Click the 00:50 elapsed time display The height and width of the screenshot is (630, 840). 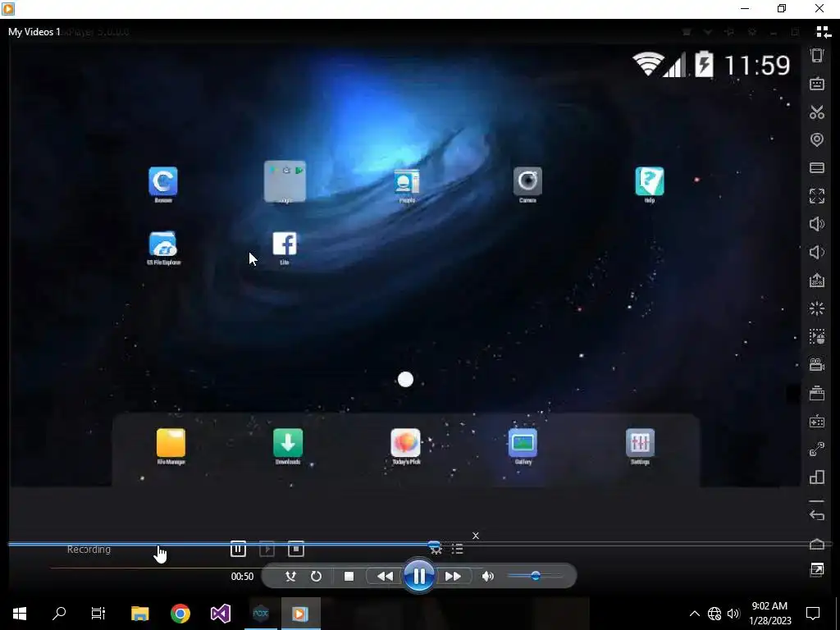(x=242, y=577)
